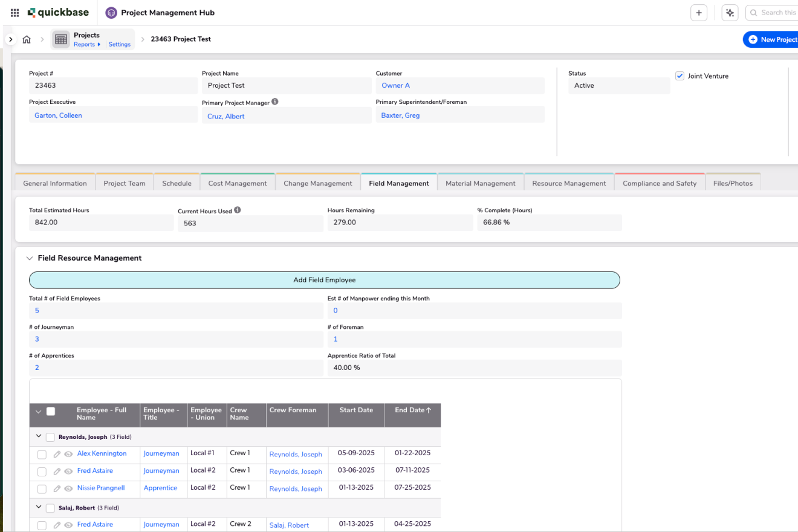Click the Add Field Employee button
Image resolution: width=798 pixels, height=532 pixels.
pos(324,280)
